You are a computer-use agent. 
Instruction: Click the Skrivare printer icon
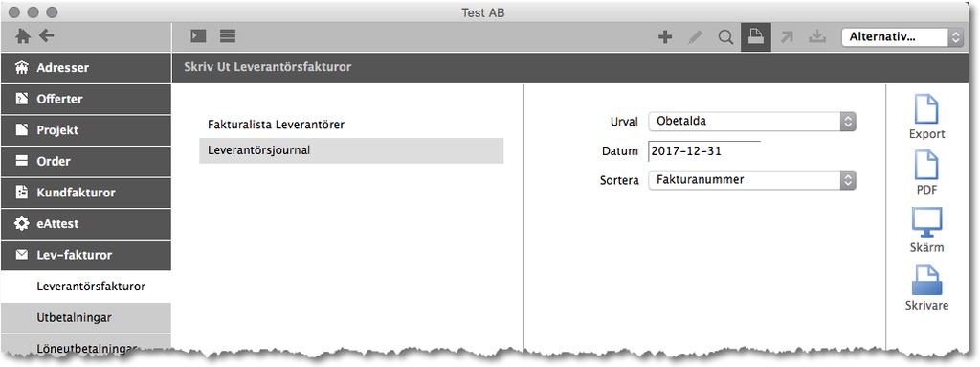coord(926,281)
